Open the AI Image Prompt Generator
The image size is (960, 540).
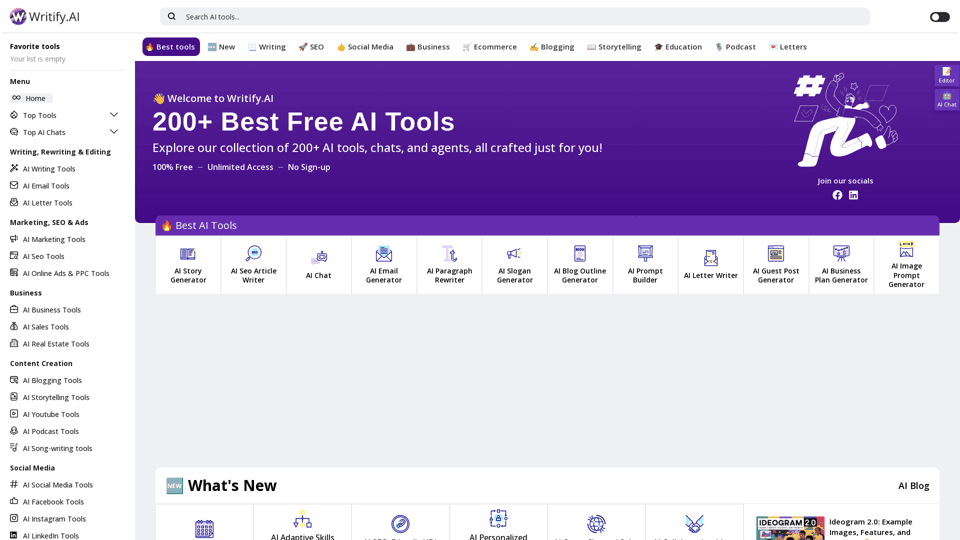(906, 265)
